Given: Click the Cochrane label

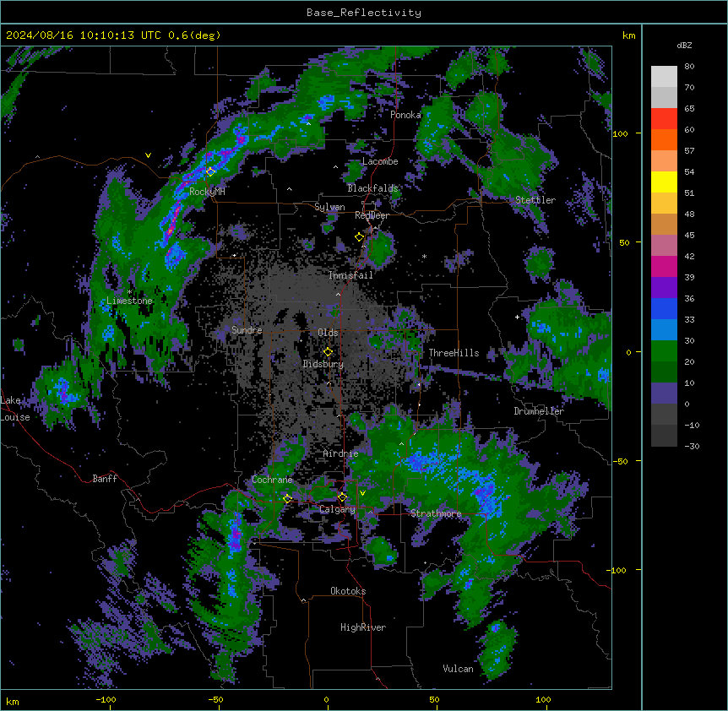Looking at the screenshot, I should pos(272,480).
